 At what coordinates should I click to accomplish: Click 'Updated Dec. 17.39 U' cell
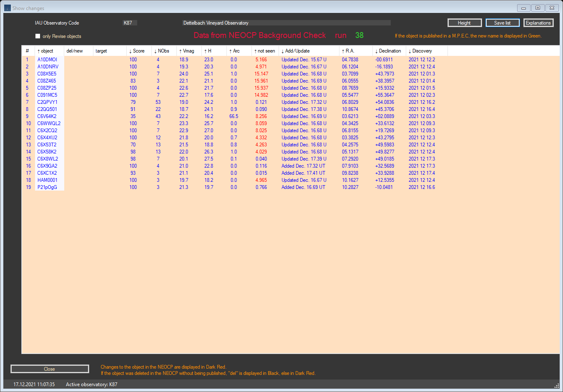[x=304, y=159]
